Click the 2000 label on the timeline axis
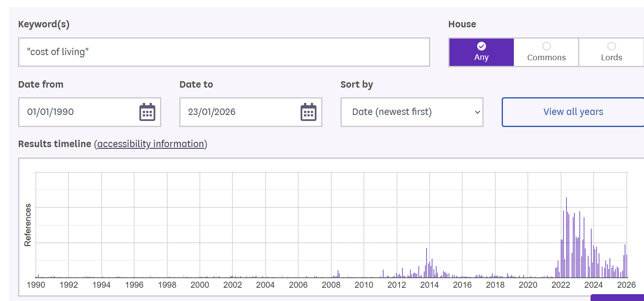 (x=200, y=285)
